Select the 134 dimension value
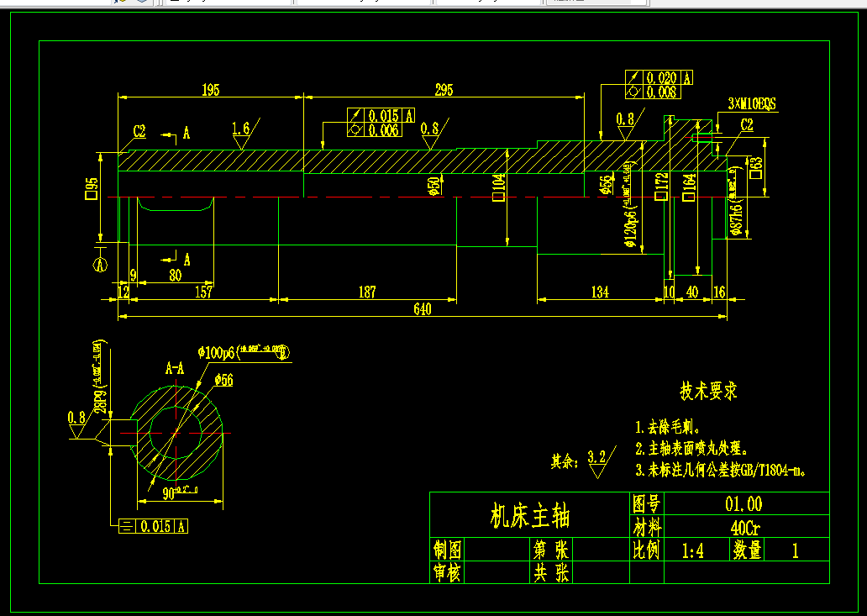Screen dimensions: 867x616 tap(599, 292)
